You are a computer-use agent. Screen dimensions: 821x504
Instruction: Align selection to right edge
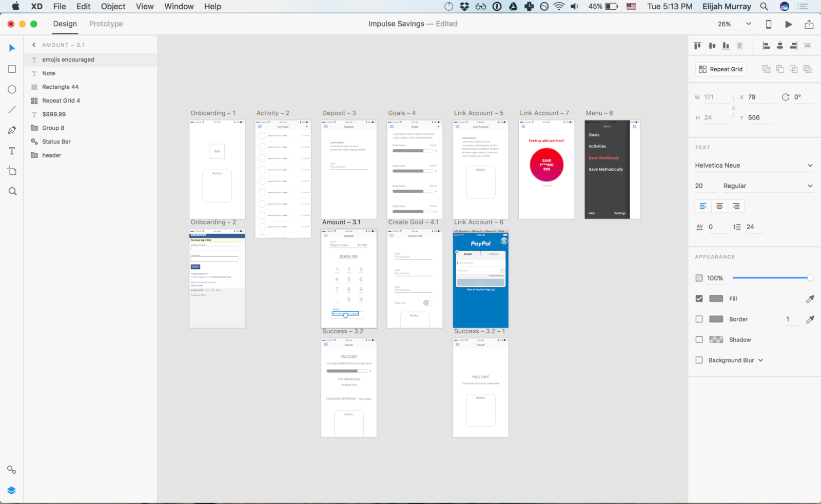tap(793, 46)
